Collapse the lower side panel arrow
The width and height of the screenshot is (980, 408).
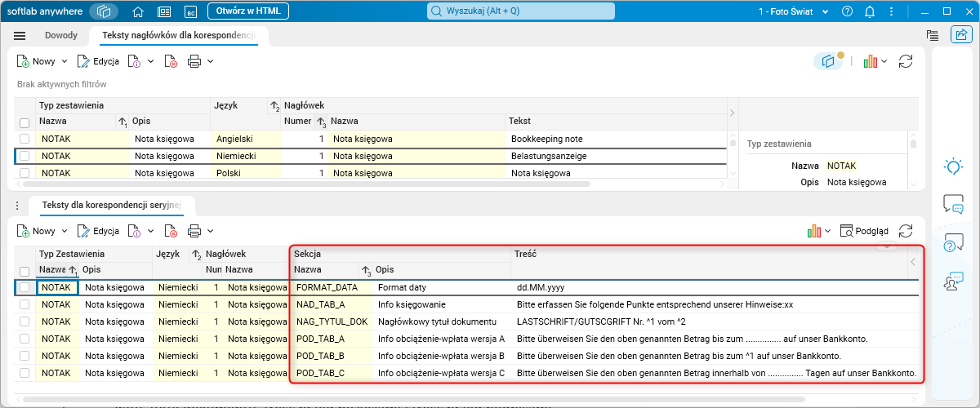coord(912,262)
